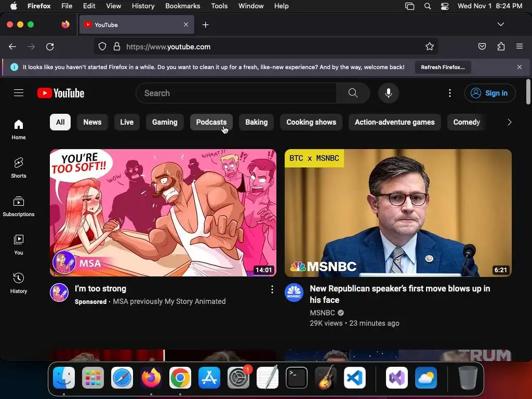Select the Live filter chip

click(127, 122)
